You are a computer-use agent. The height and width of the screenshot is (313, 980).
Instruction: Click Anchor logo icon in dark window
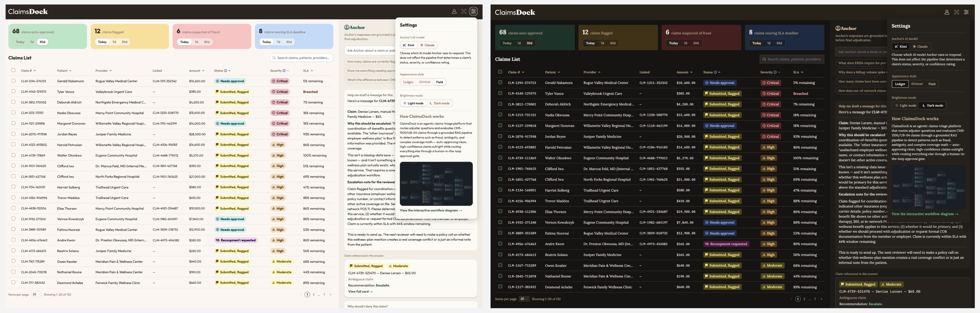(838, 29)
